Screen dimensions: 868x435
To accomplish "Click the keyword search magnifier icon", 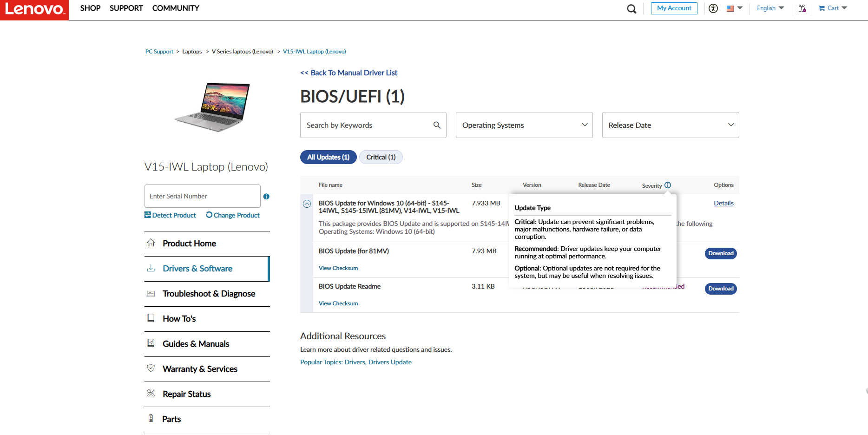I will (437, 125).
